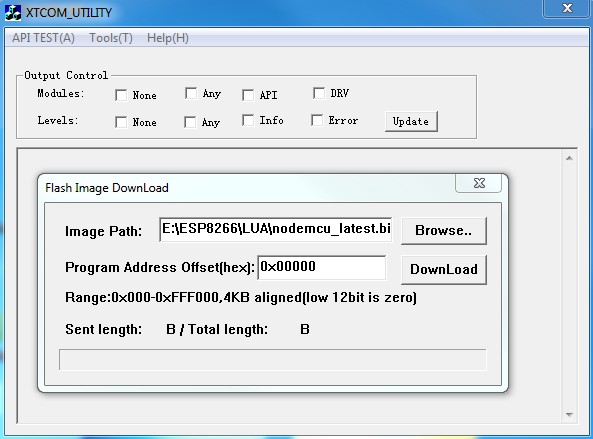
Task: Open the Tools(T) menu
Action: pos(111,38)
